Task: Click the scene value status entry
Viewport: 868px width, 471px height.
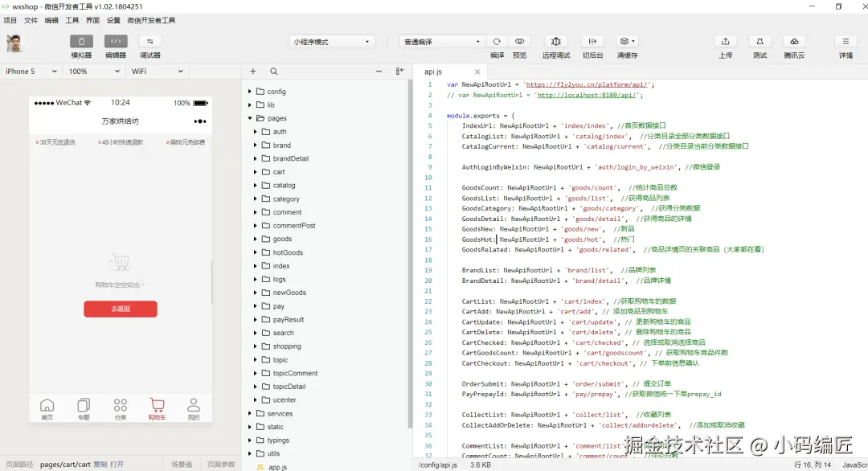Action: click(182, 465)
